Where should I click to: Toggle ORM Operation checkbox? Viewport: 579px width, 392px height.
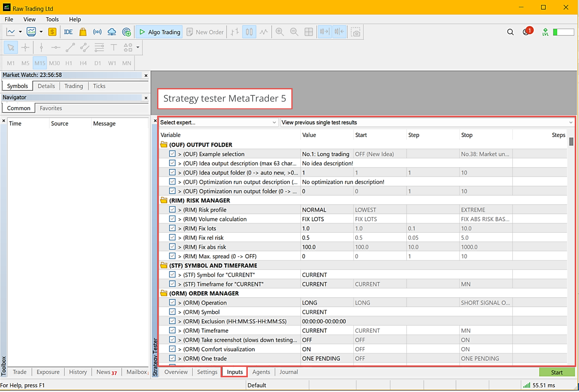point(172,302)
